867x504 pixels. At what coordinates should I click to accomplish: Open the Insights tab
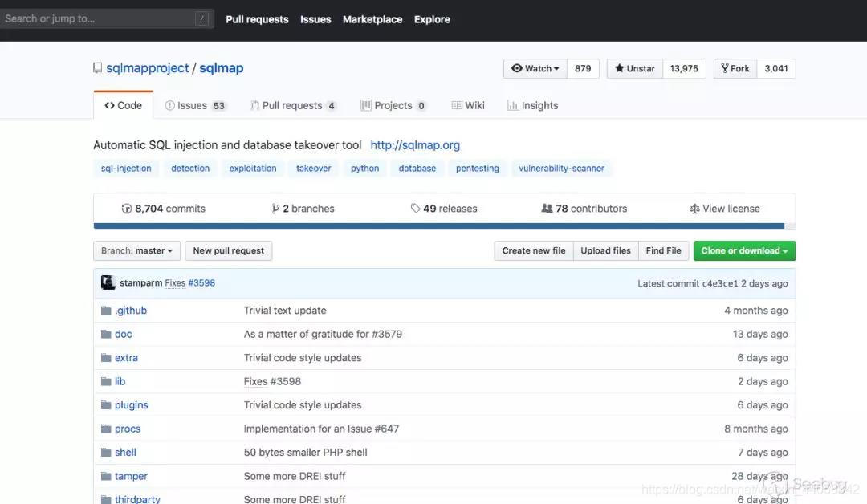(x=533, y=106)
